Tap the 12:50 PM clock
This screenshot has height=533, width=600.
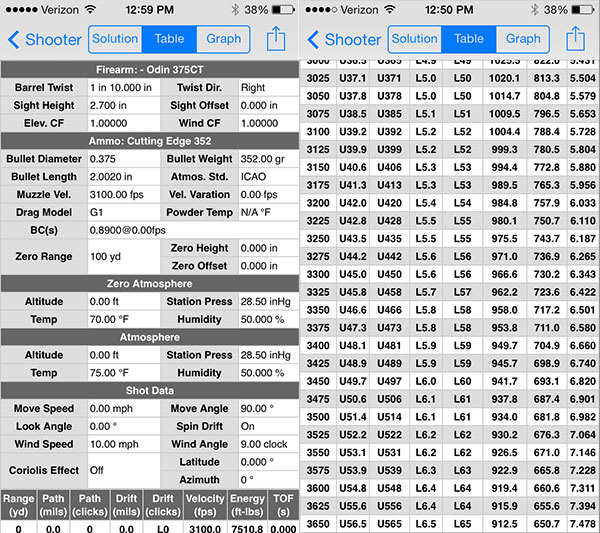(x=449, y=10)
